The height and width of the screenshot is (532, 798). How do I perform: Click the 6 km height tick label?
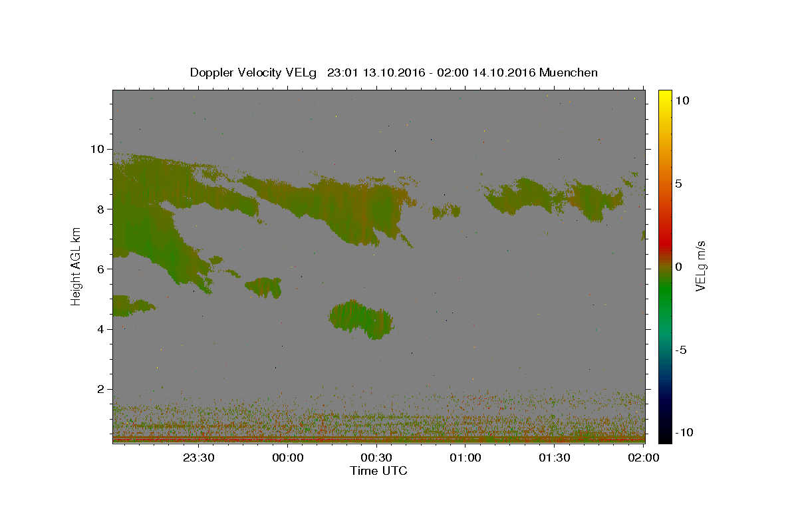click(x=102, y=269)
